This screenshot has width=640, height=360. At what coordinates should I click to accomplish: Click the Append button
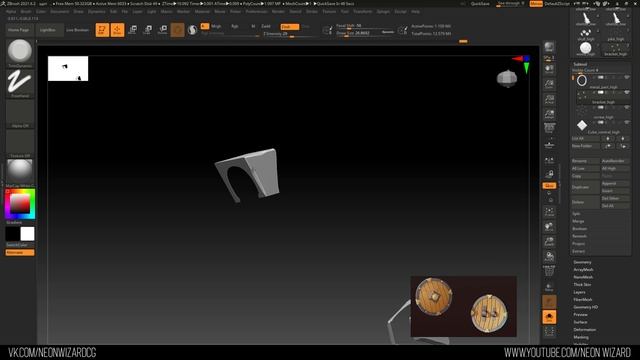click(615, 184)
